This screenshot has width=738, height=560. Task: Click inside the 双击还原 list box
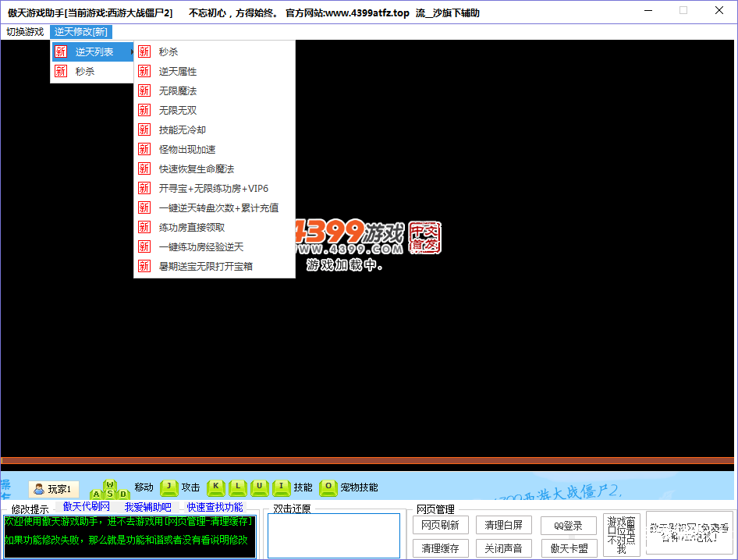(334, 536)
